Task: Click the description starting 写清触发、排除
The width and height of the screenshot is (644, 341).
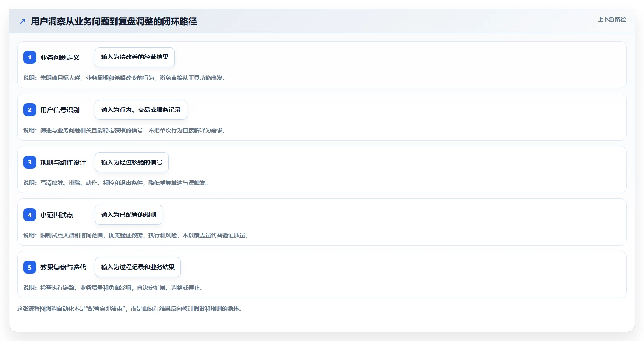Action: click(x=116, y=183)
